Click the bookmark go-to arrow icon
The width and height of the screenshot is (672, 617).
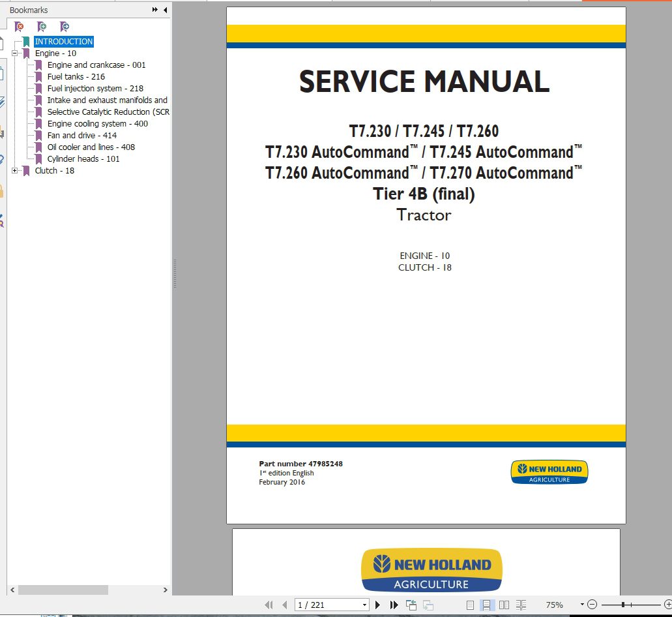point(65,27)
